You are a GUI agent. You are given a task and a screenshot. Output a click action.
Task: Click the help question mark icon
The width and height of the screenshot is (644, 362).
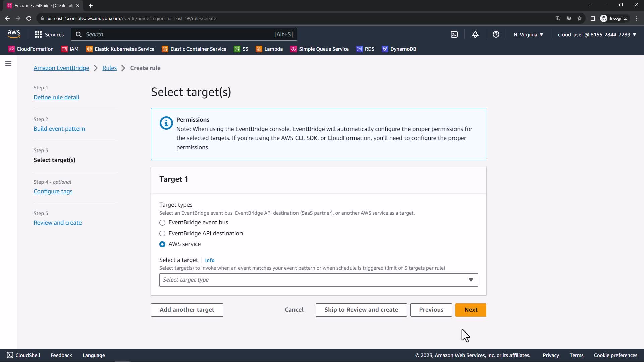coord(496,34)
